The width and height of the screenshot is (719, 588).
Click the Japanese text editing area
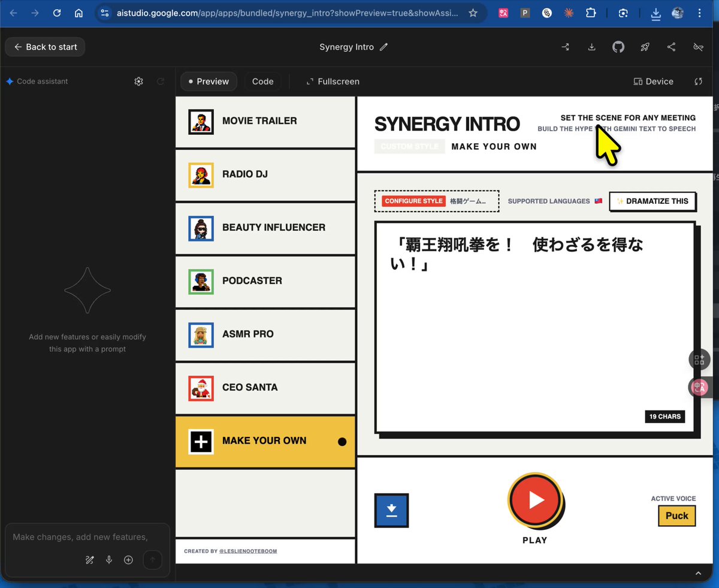click(534, 327)
